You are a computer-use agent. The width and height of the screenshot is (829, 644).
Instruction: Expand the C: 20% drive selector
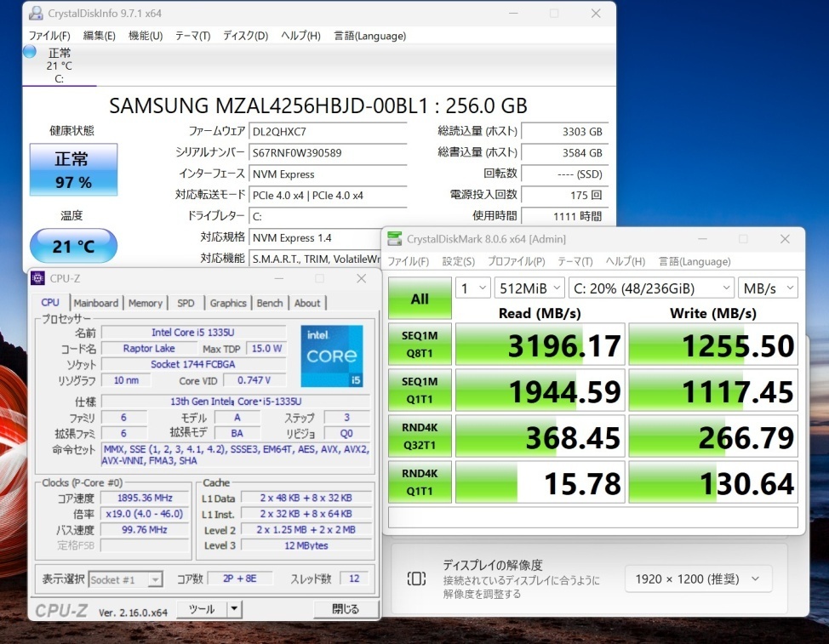pyautogui.click(x=649, y=288)
